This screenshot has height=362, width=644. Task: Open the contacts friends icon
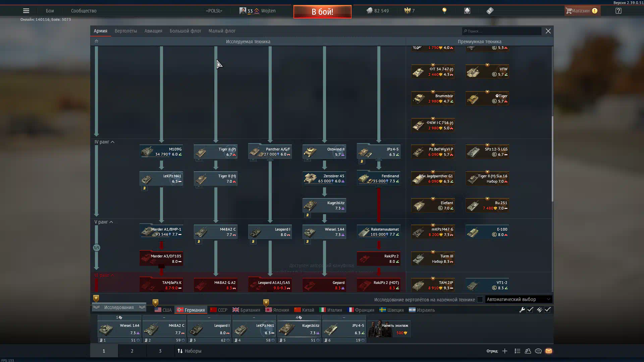528,351
